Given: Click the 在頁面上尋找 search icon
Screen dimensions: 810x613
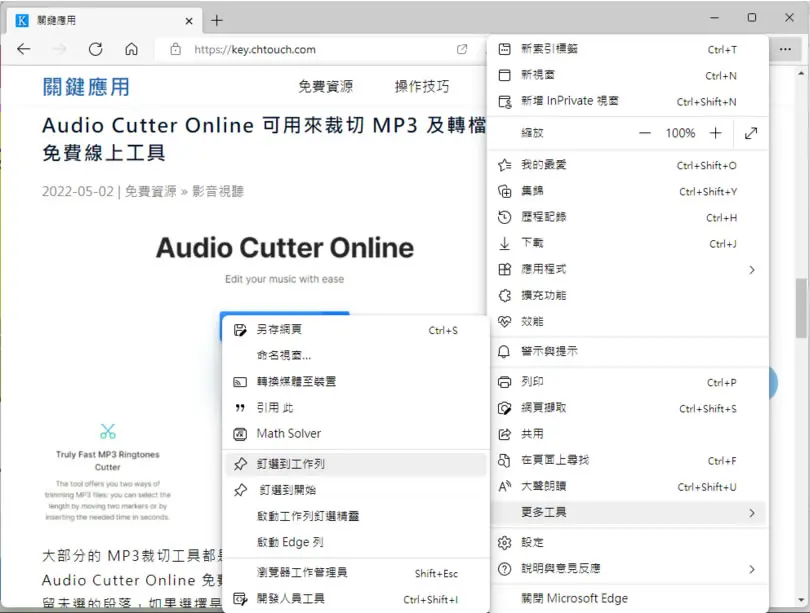Looking at the screenshot, I should (504, 460).
